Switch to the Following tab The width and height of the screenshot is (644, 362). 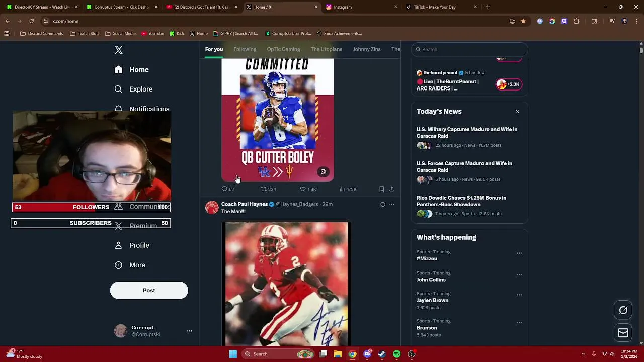tap(245, 49)
